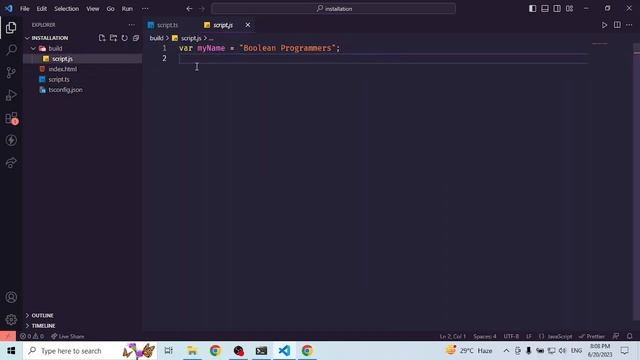640x360 pixels.
Task: Open Run and Debug view
Action: coord(11,95)
